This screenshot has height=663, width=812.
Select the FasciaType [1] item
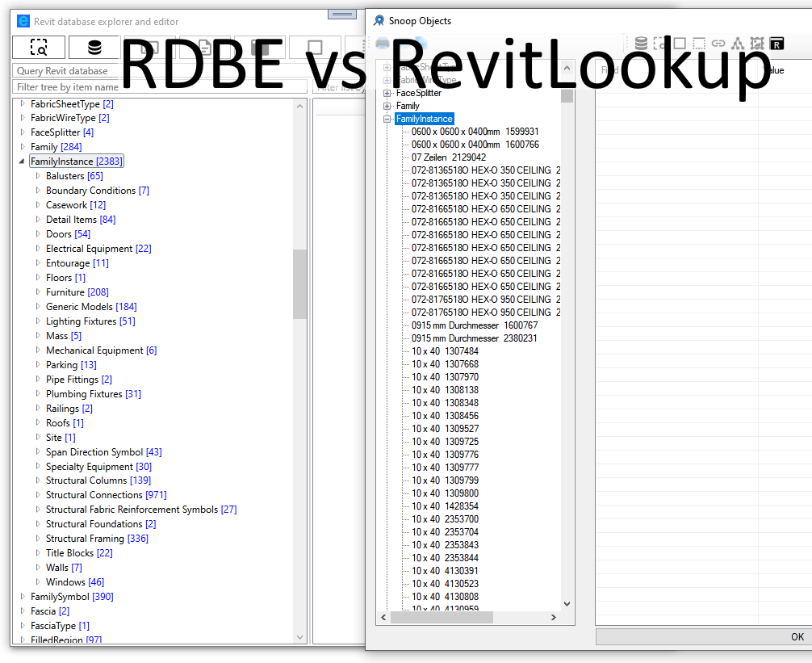click(x=60, y=625)
